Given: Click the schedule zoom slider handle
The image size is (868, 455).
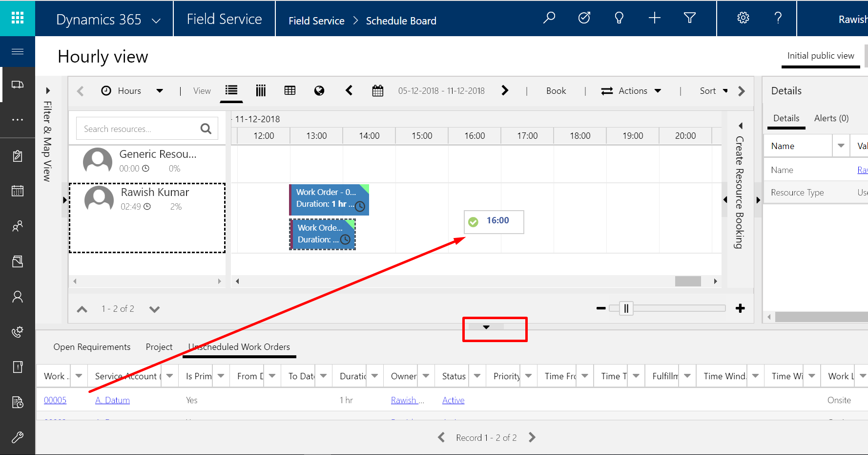Looking at the screenshot, I should coord(626,308).
